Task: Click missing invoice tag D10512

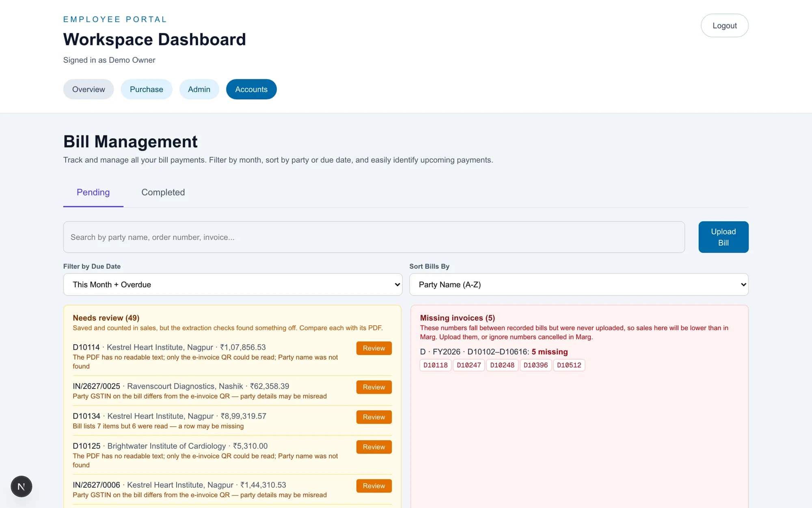Action: click(569, 365)
